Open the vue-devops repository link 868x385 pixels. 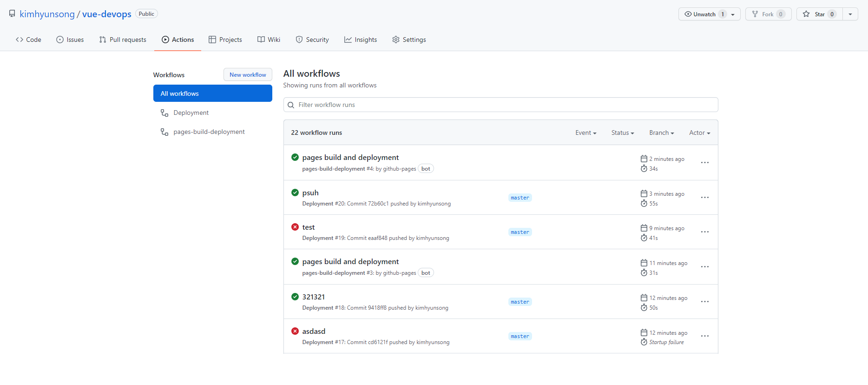coord(107,14)
